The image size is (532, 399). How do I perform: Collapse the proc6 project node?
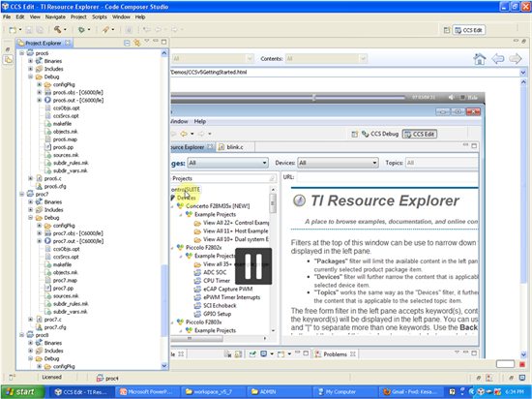coord(21,53)
